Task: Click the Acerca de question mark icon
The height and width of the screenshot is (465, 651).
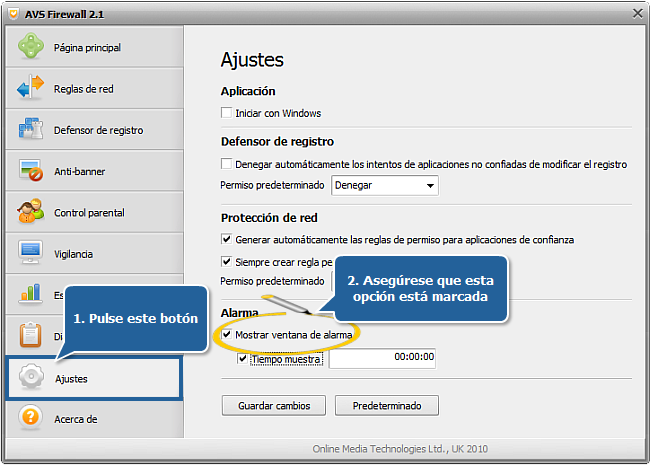Action: [x=30, y=417]
